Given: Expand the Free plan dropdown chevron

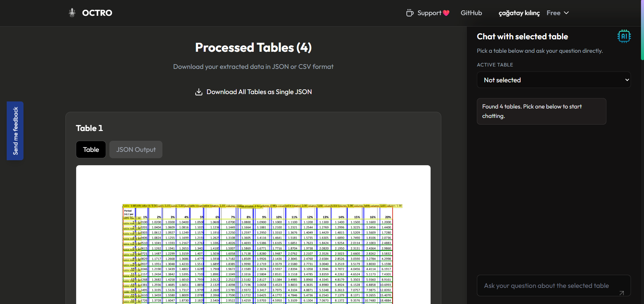Looking at the screenshot, I should (566, 13).
